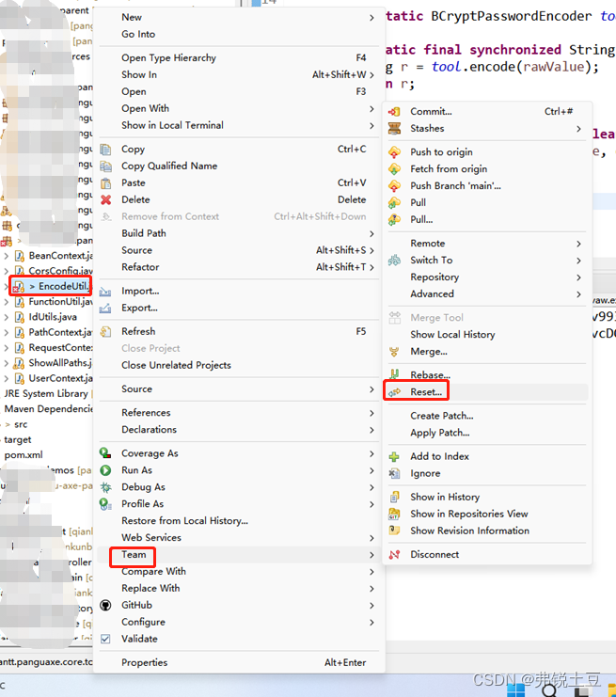Click the Windows Start button on taskbar
616x697 pixels.
click(x=516, y=690)
